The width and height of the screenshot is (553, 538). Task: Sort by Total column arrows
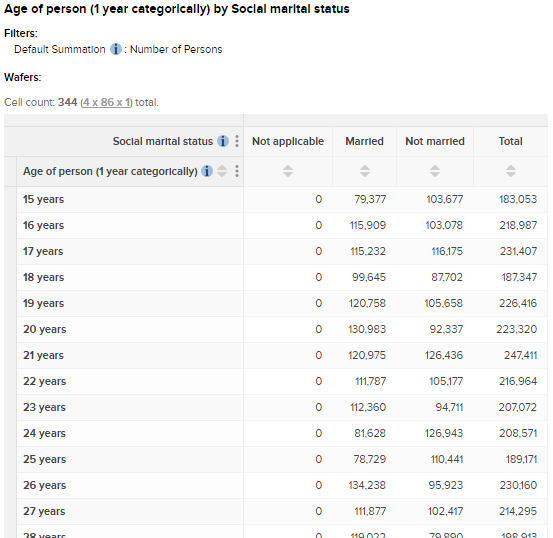click(x=511, y=171)
